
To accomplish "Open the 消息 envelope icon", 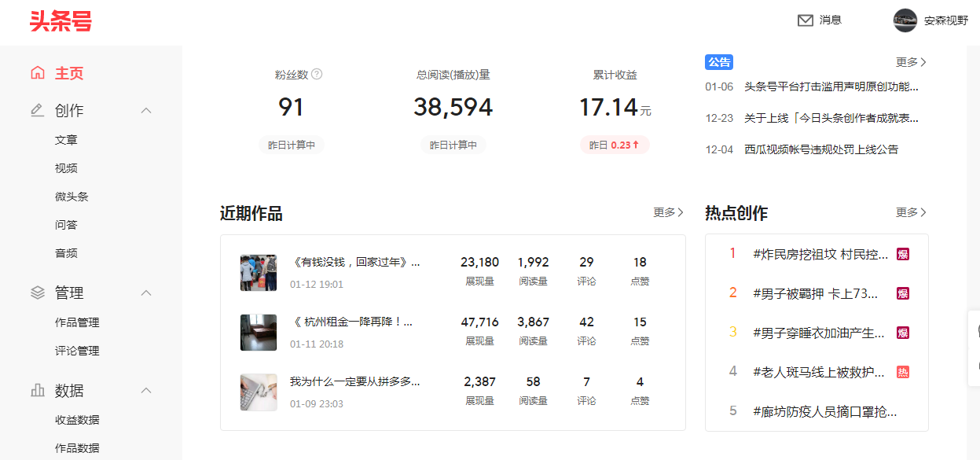I will point(806,20).
